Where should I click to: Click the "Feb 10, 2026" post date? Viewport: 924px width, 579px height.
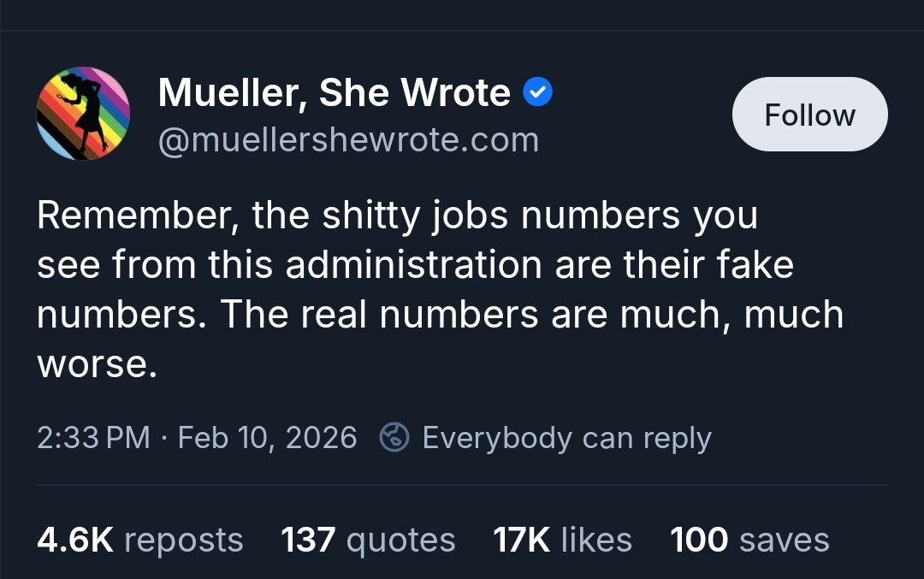click(267, 438)
